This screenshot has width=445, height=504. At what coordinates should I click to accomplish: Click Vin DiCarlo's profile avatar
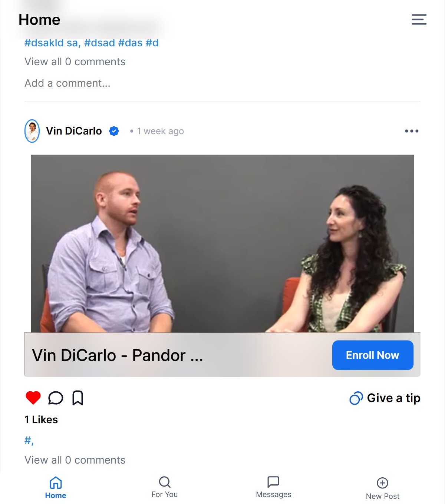coord(32,131)
